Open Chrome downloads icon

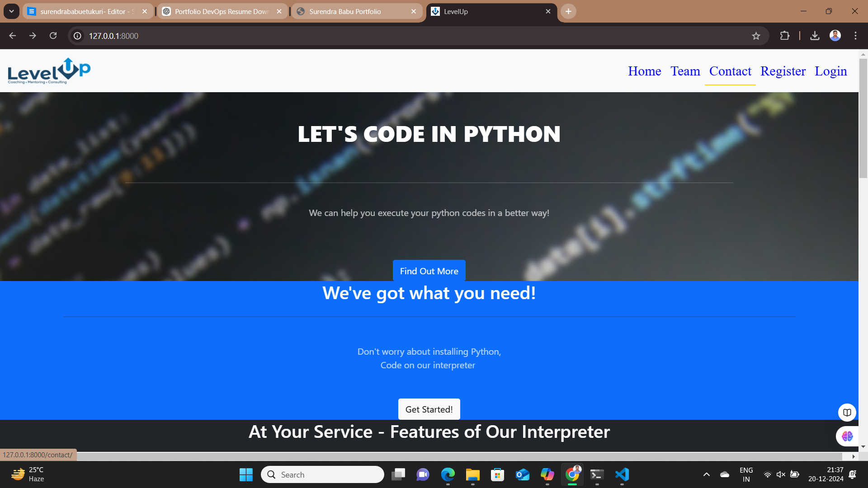coord(815,36)
